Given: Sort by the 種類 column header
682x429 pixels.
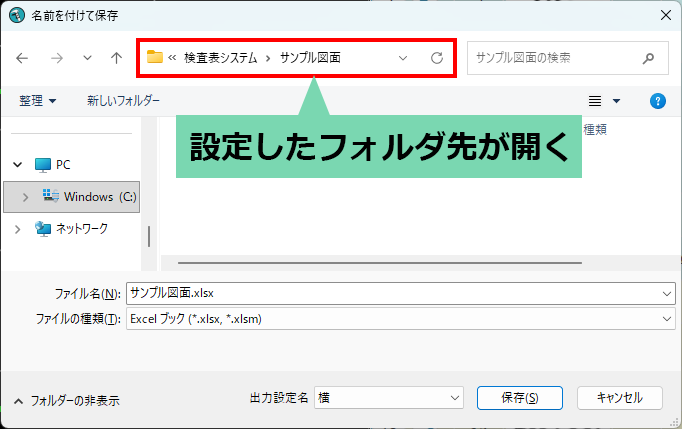Looking at the screenshot, I should pos(595,129).
